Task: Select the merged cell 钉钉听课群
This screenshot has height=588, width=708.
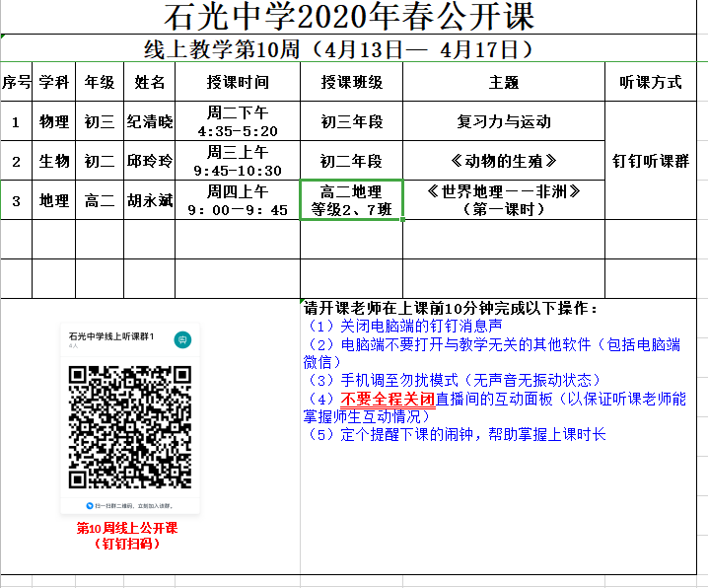Action: pyautogui.click(x=650, y=161)
